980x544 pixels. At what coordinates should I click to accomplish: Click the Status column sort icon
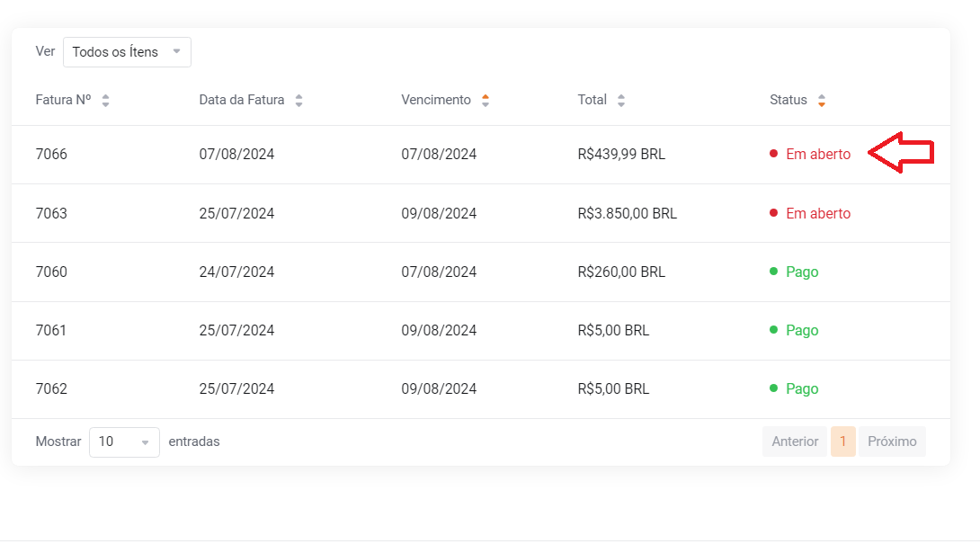(x=822, y=101)
